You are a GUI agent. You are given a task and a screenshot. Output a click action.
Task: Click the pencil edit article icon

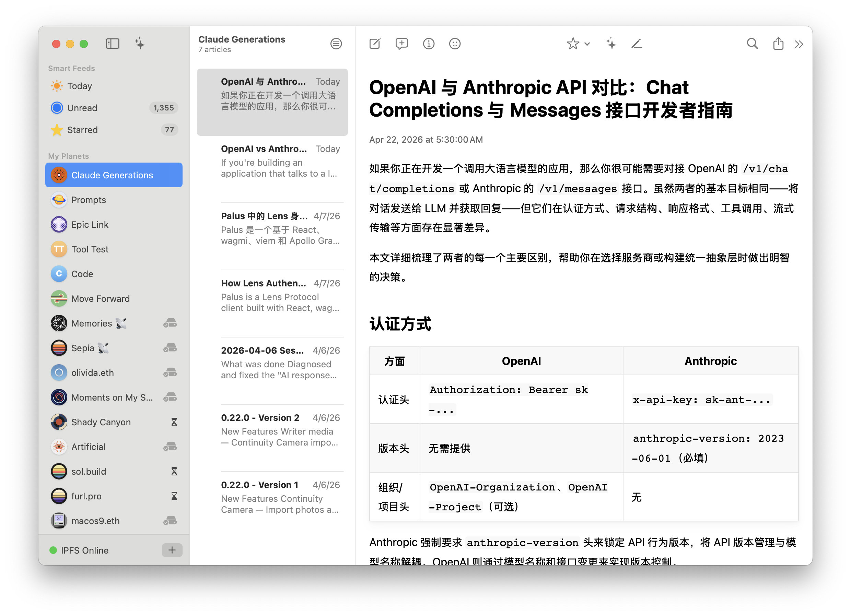pyautogui.click(x=637, y=44)
